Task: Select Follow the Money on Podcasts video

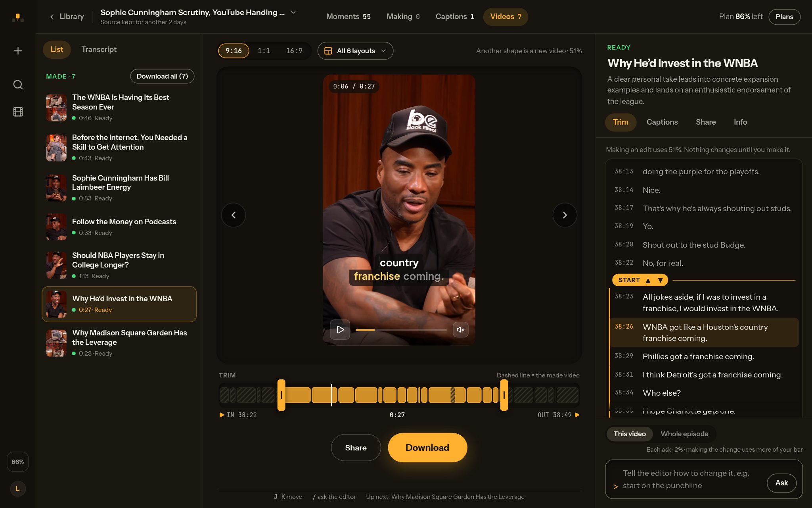Action: click(x=119, y=227)
